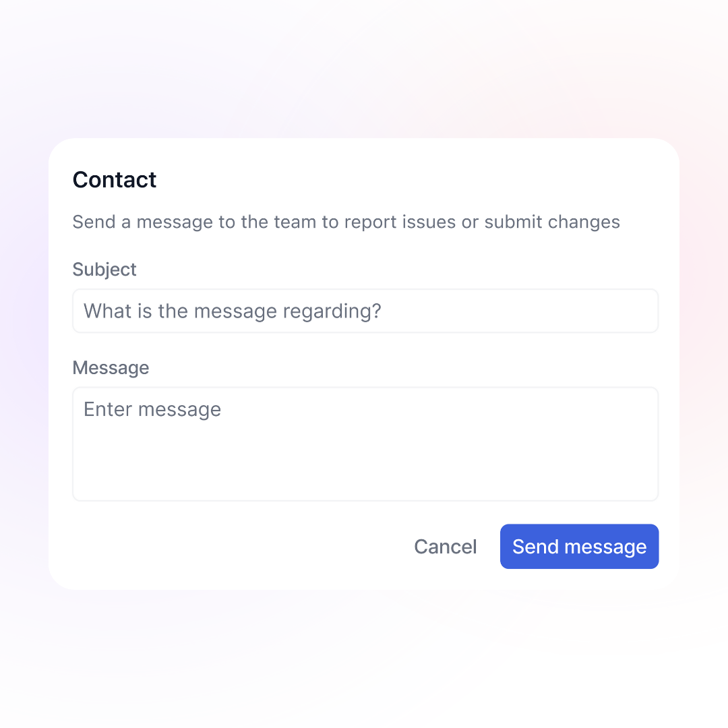Place cursor in the multi-line Message box
728x728 pixels.
pyautogui.click(x=365, y=444)
